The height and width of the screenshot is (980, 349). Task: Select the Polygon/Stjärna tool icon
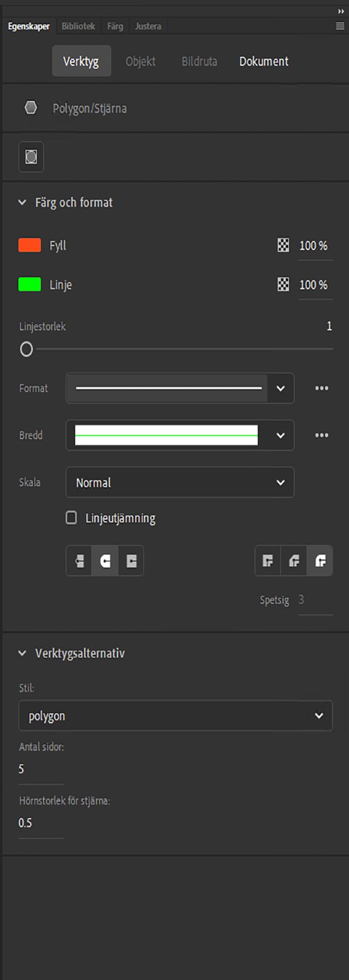pyautogui.click(x=31, y=108)
